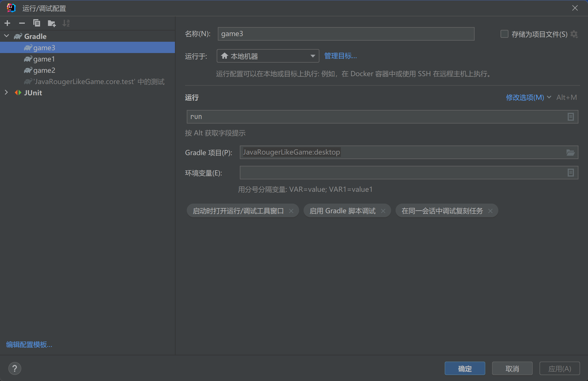This screenshot has height=381, width=588.
Task: Collapse the Gradle tree node
Action: coord(7,36)
